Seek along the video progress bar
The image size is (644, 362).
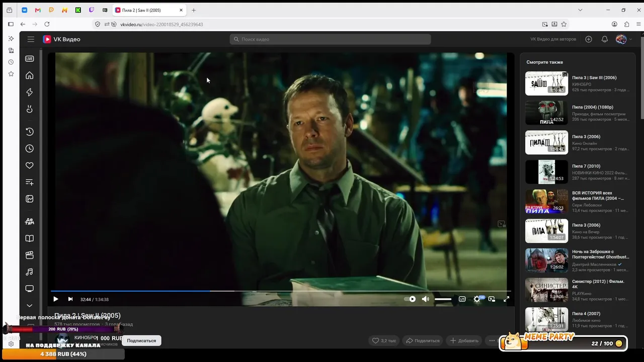[x=281, y=291]
